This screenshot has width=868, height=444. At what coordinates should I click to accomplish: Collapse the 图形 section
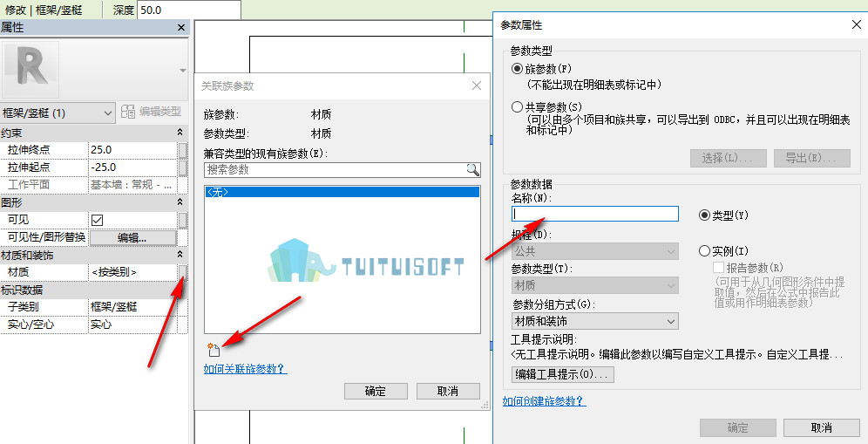point(180,203)
